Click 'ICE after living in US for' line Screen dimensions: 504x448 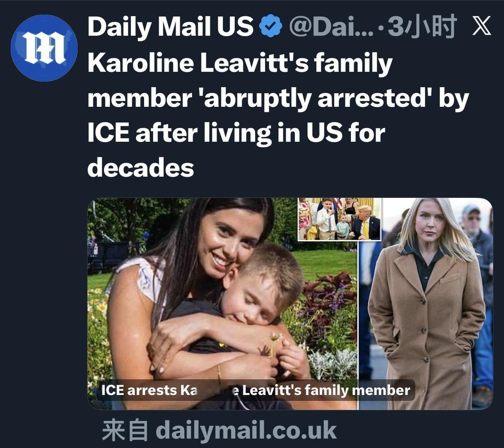pos(236,133)
